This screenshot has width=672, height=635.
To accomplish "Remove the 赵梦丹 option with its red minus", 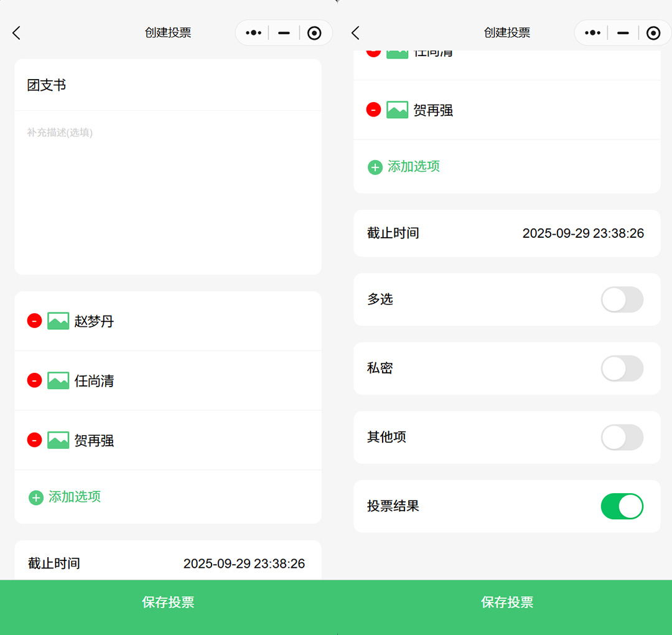I will [x=34, y=321].
